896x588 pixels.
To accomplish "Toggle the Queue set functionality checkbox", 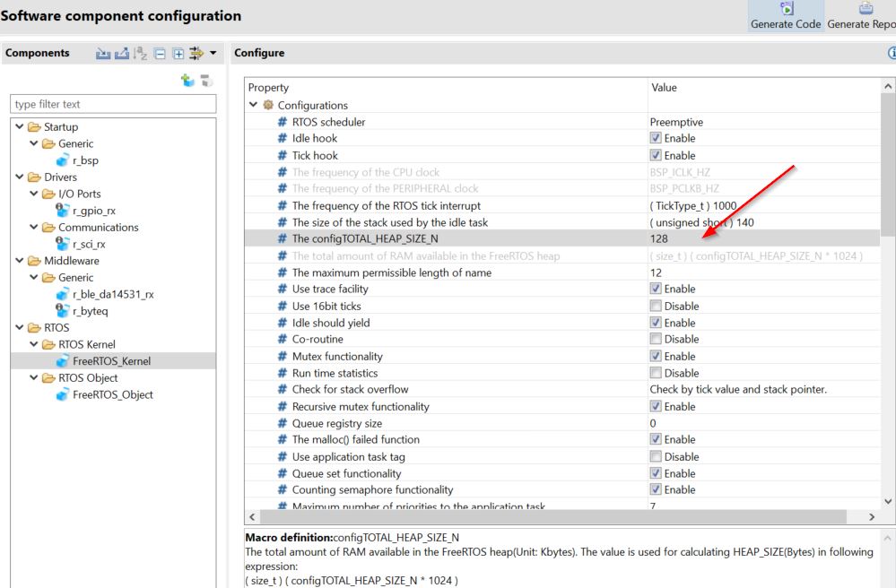I will click(x=656, y=472).
